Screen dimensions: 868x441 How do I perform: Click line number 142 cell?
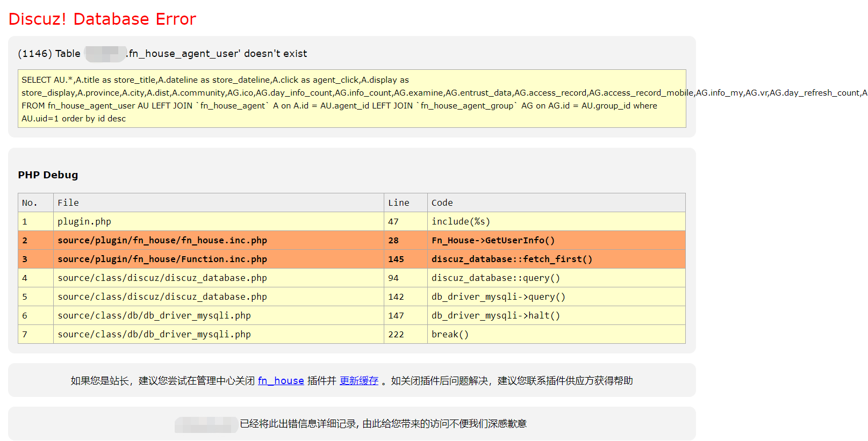[x=406, y=297]
